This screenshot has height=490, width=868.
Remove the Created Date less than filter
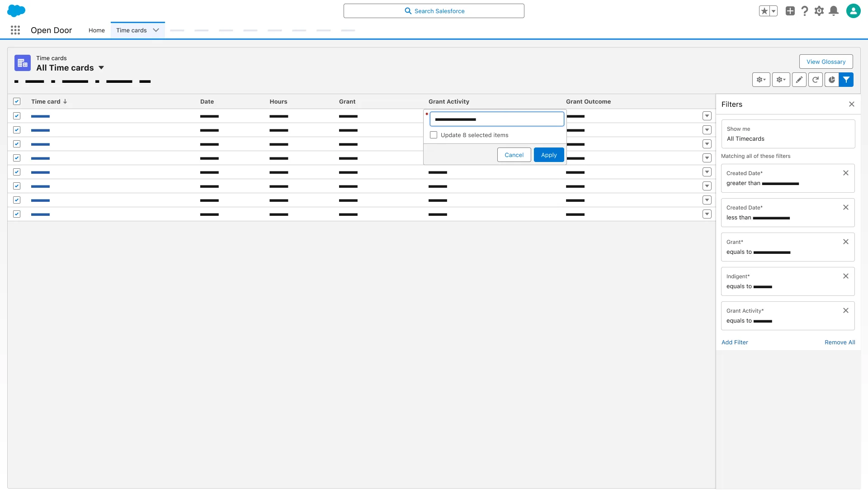846,207
